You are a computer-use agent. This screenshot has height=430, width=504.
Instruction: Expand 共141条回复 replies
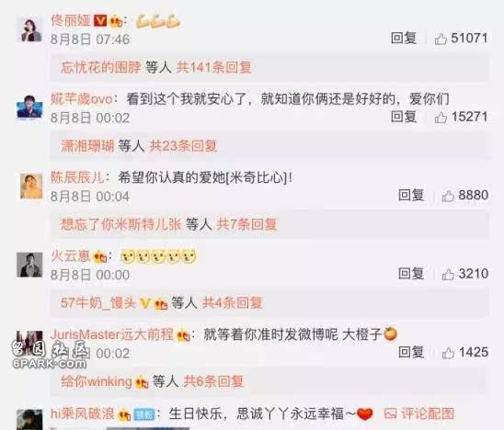tap(213, 67)
